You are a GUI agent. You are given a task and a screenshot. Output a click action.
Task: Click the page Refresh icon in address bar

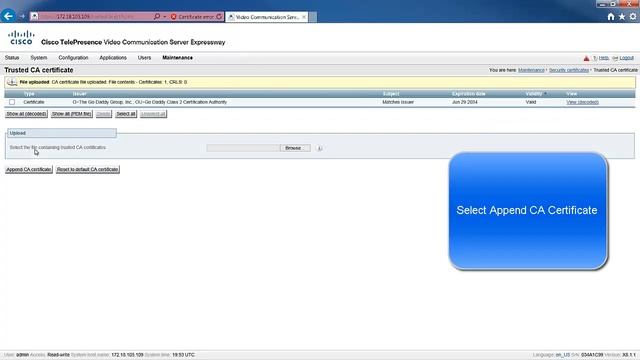point(219,17)
